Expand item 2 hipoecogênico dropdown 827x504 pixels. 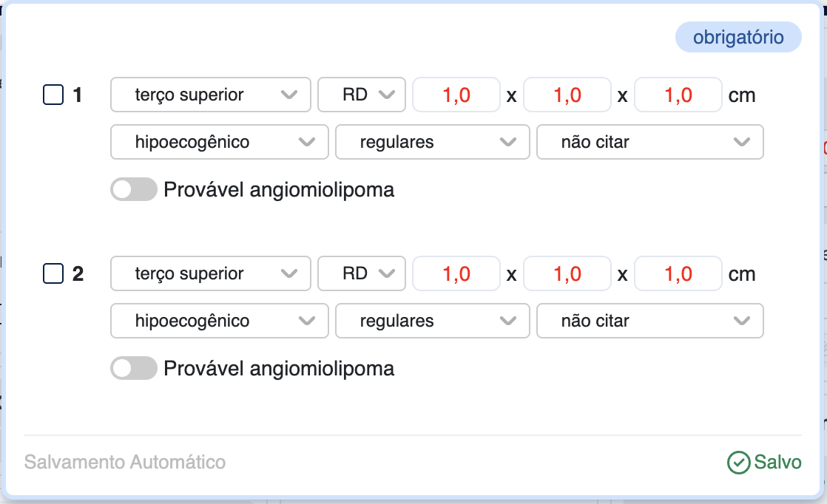pyautogui.click(x=219, y=321)
